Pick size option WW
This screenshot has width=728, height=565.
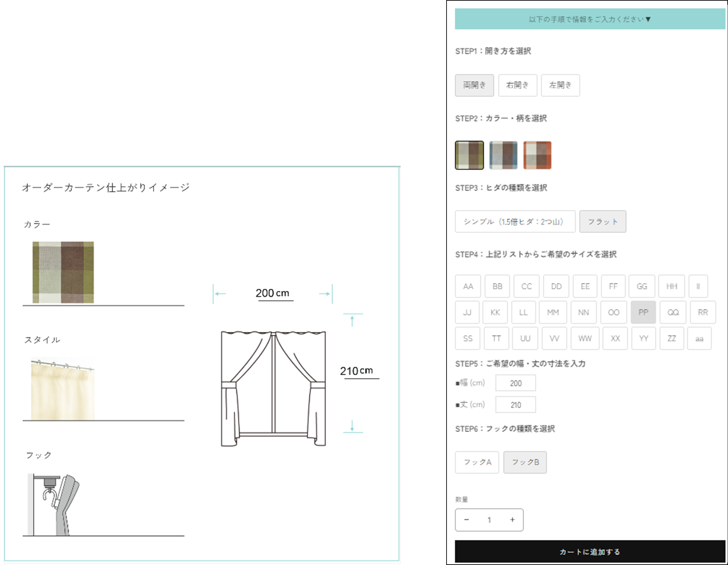(x=585, y=338)
